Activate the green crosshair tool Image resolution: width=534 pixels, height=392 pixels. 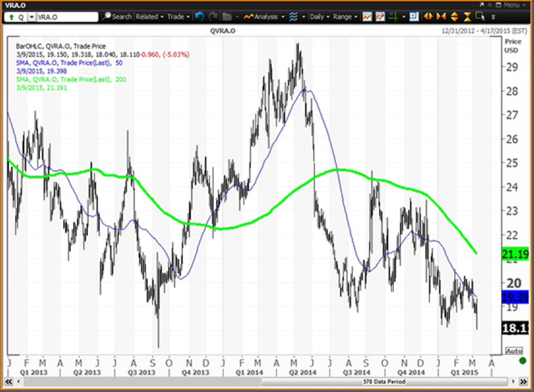click(x=393, y=16)
